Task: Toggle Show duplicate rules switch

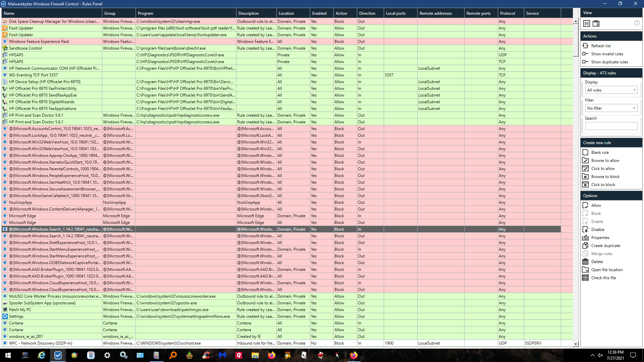Action: click(x=585, y=62)
